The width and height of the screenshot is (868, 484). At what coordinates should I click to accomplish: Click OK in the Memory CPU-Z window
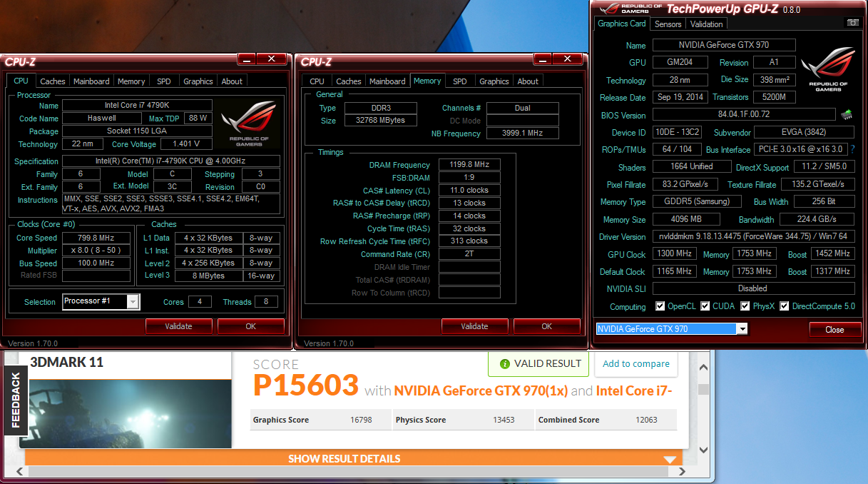coord(546,326)
